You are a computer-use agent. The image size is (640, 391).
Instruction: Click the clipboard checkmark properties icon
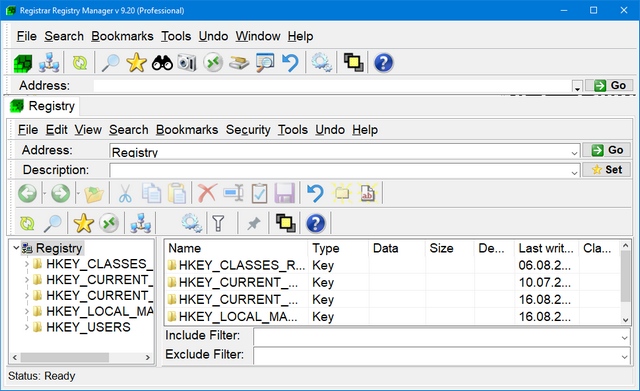coord(259,193)
